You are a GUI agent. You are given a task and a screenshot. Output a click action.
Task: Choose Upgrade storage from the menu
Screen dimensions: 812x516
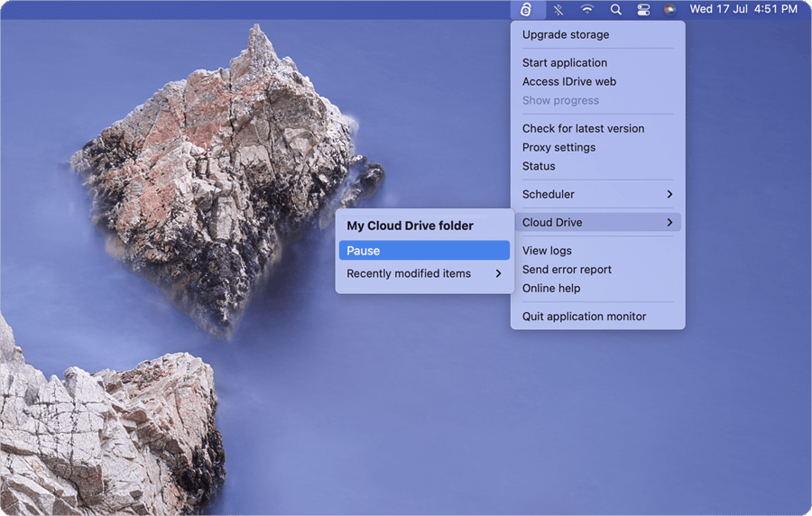coord(597,34)
